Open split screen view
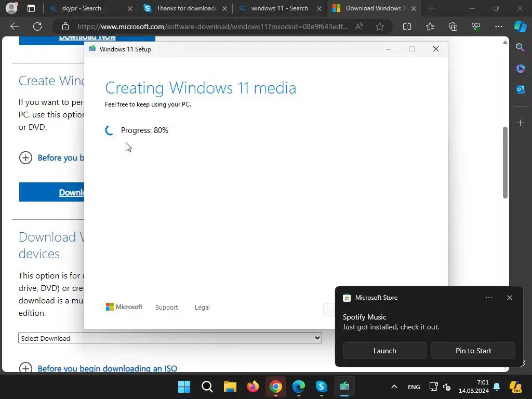The width and height of the screenshot is (532, 399). [407, 26]
